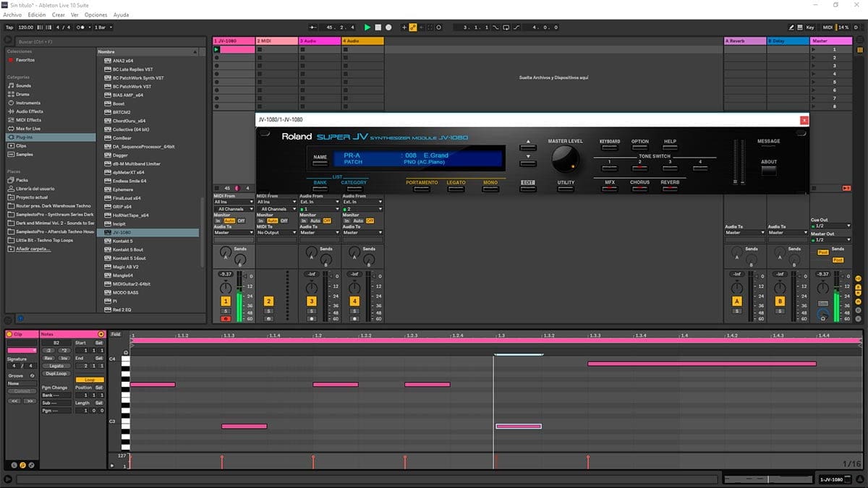Open the Edición menu
The width and height of the screenshot is (868, 488).
tap(36, 14)
